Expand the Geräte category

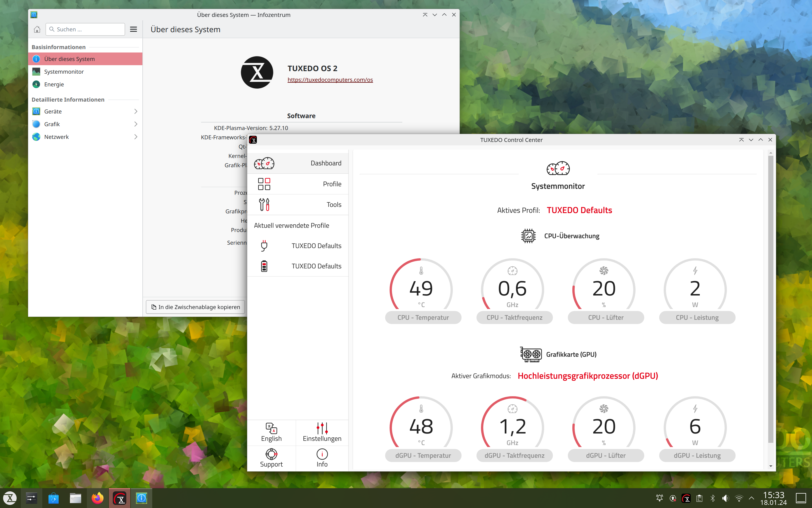click(85, 111)
